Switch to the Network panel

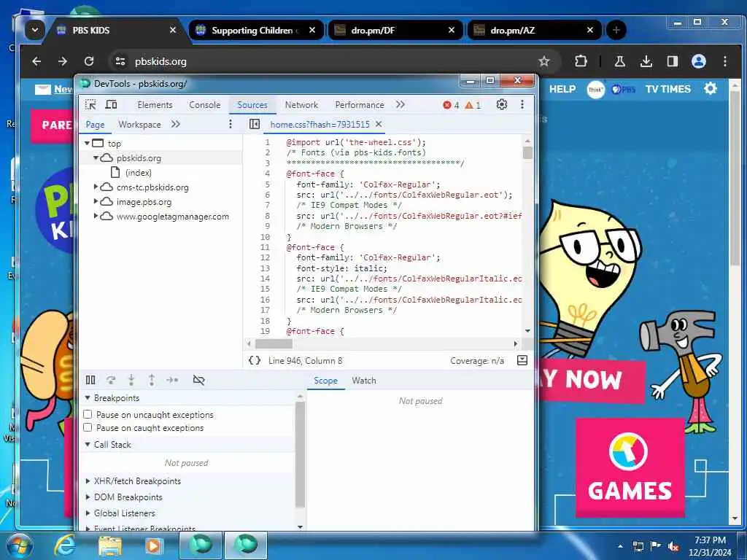pos(301,105)
